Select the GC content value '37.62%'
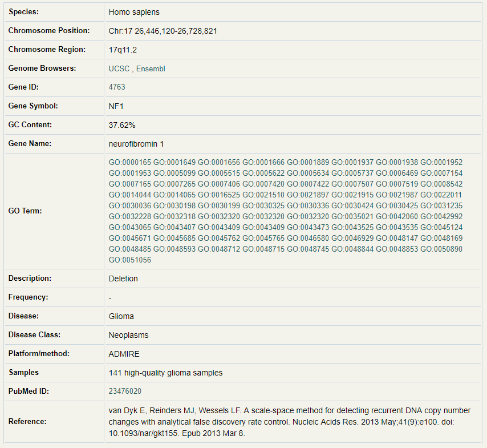 [x=122, y=126]
